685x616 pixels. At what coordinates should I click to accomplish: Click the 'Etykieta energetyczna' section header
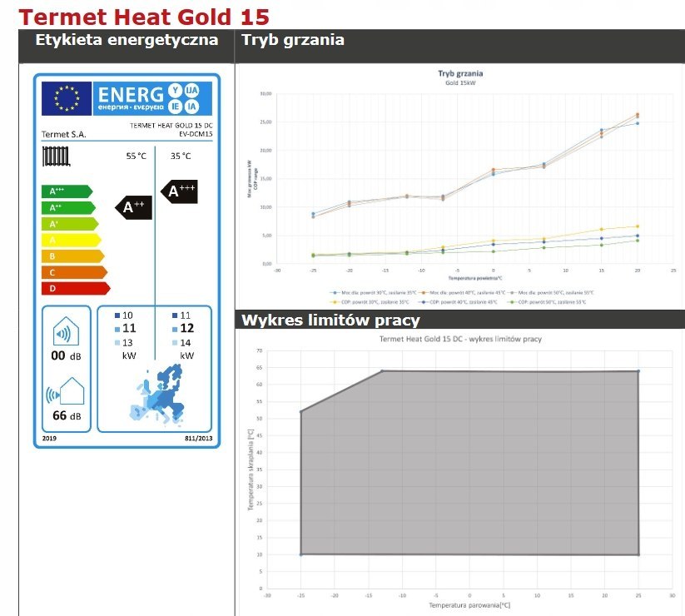coord(127,40)
